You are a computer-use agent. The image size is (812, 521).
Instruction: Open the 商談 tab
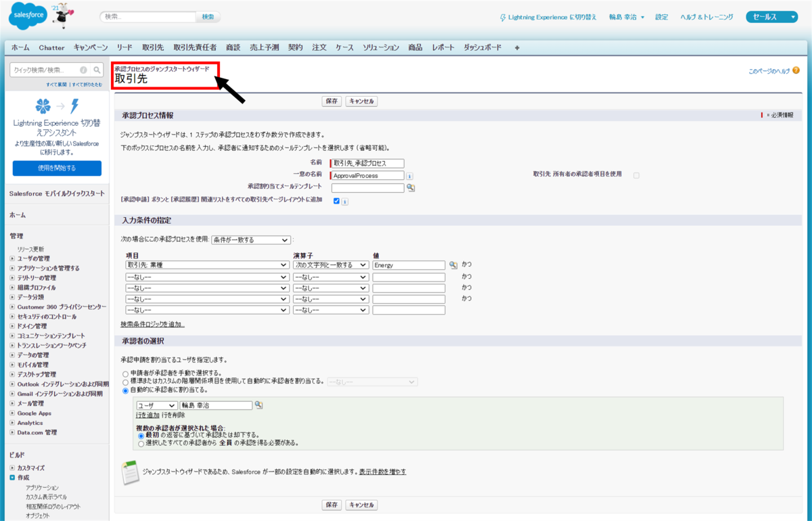233,47
